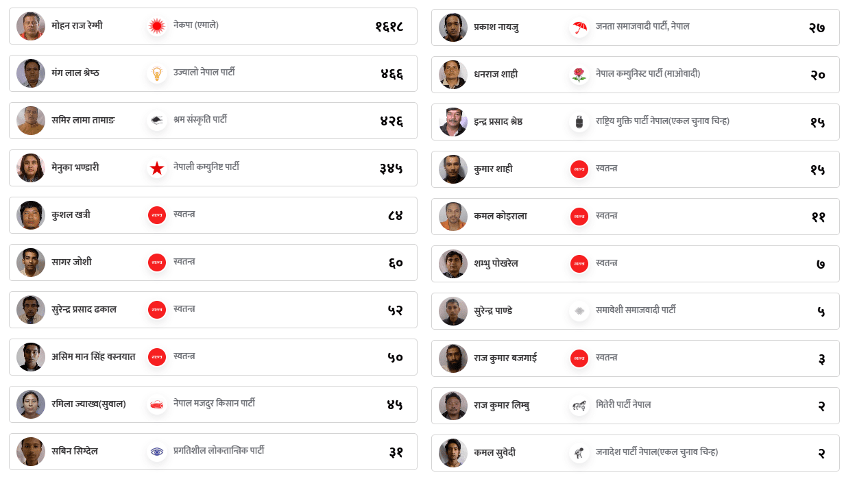
Task: Click the vote count १६१८
Action: pyautogui.click(x=389, y=27)
